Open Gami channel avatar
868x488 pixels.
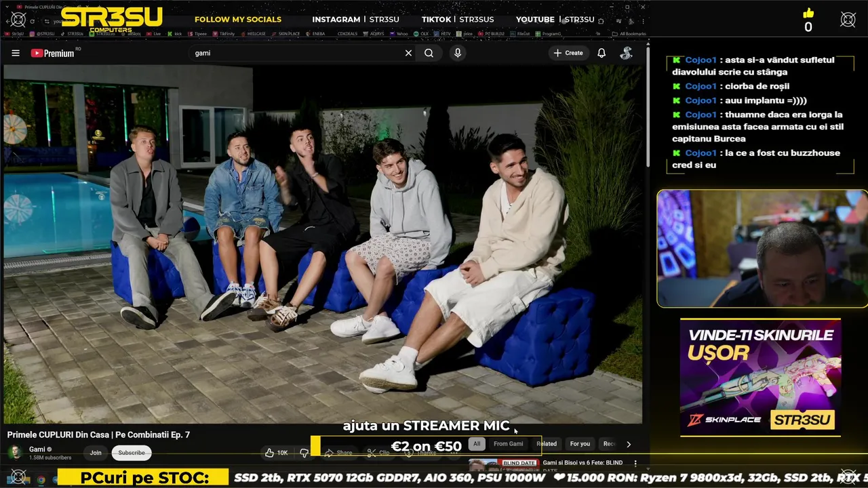14,453
